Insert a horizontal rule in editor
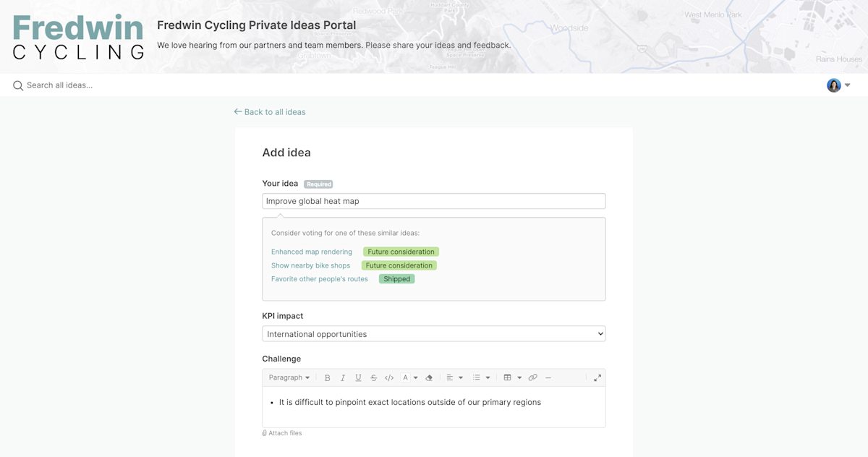Screen dimensions: 868x457 pyautogui.click(x=548, y=377)
